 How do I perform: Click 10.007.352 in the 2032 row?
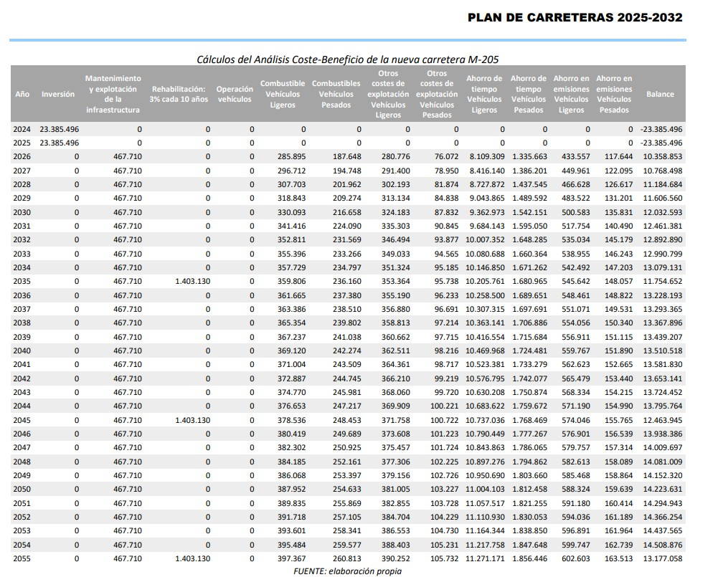pos(485,240)
